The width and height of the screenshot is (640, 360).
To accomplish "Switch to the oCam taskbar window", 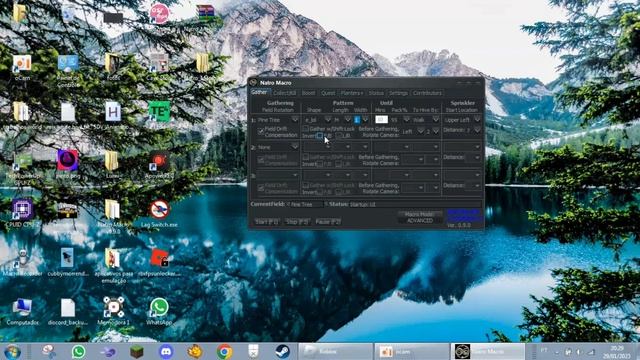I will (412, 351).
